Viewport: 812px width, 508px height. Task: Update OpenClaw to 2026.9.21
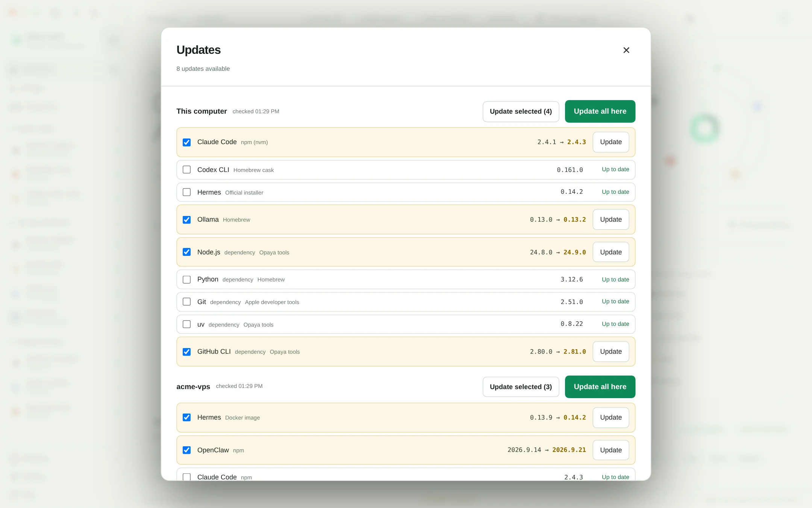click(x=611, y=450)
